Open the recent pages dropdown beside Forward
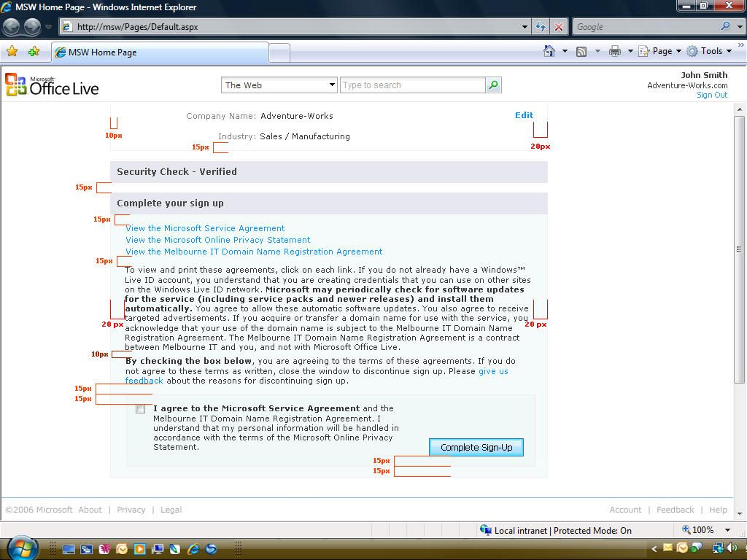The height and width of the screenshot is (560, 747). [x=48, y=27]
